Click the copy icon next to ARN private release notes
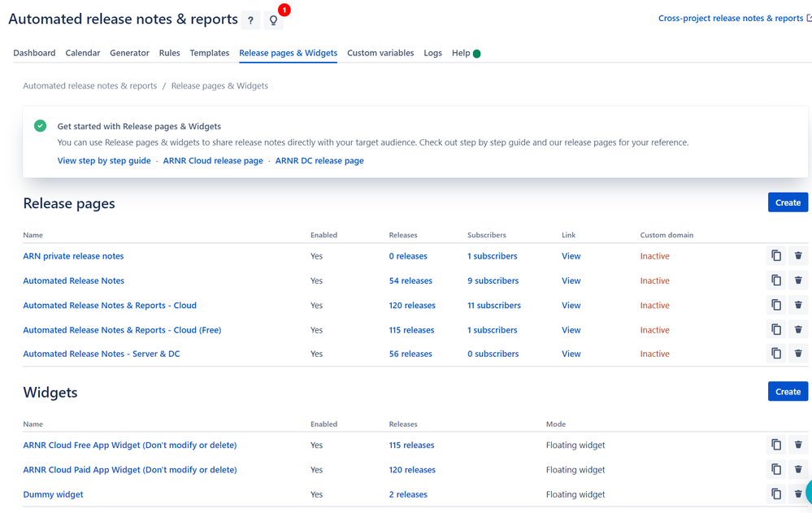 pyautogui.click(x=776, y=255)
